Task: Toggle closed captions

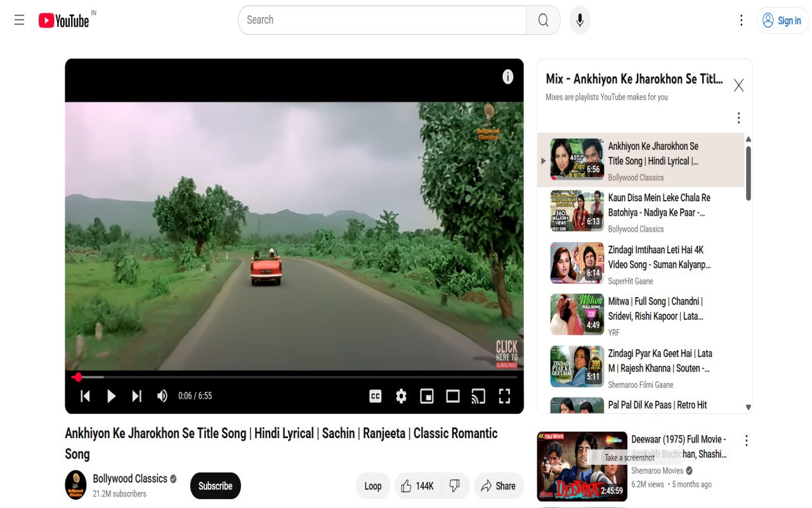Action: (x=376, y=396)
